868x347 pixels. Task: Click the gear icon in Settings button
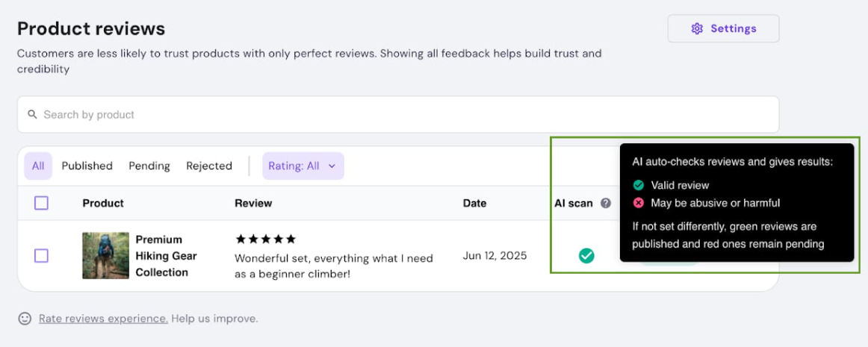click(697, 29)
